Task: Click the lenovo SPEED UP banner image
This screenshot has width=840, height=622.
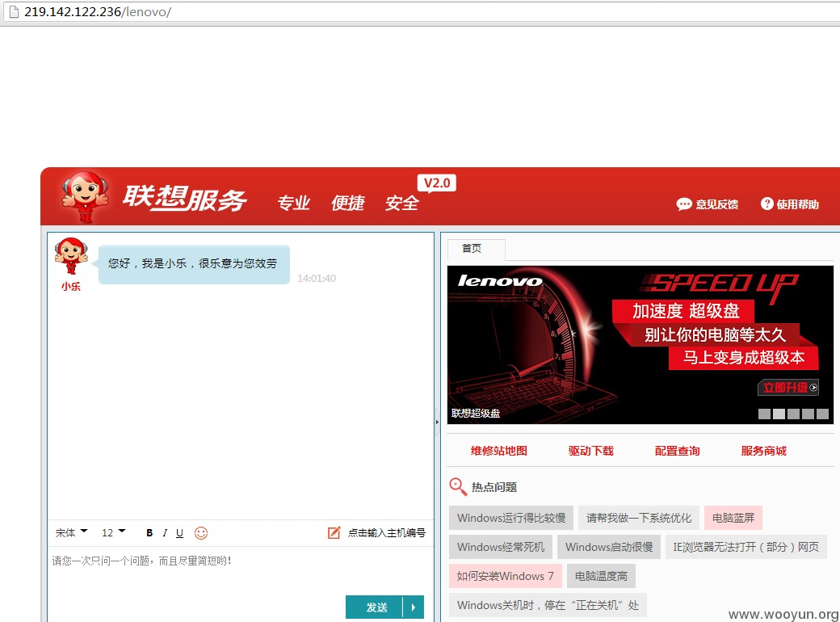Action: pos(640,344)
